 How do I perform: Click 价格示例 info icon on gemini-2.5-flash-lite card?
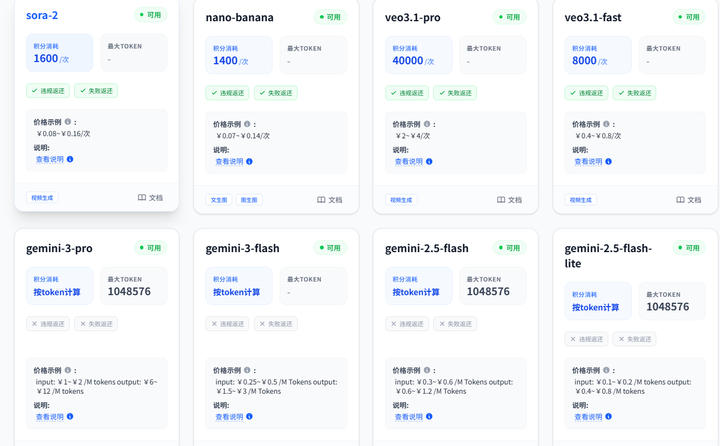click(x=607, y=370)
